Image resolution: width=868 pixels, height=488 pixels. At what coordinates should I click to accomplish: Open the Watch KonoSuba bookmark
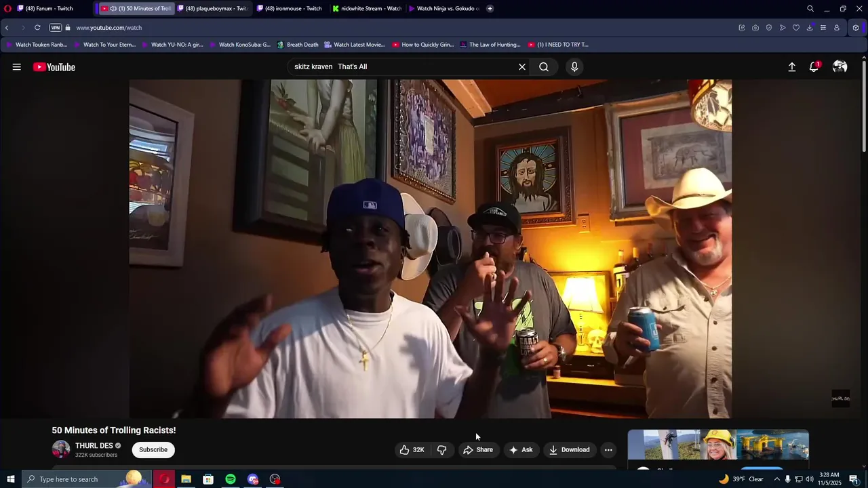coord(240,45)
